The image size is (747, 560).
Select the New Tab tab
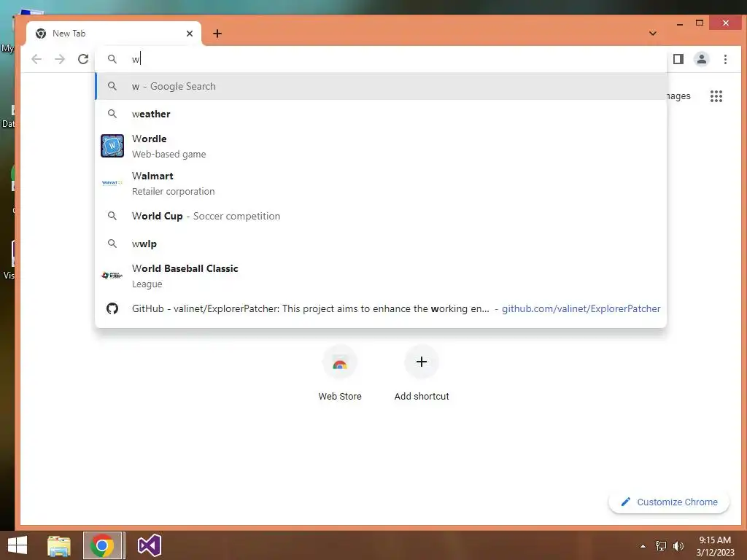(113, 34)
